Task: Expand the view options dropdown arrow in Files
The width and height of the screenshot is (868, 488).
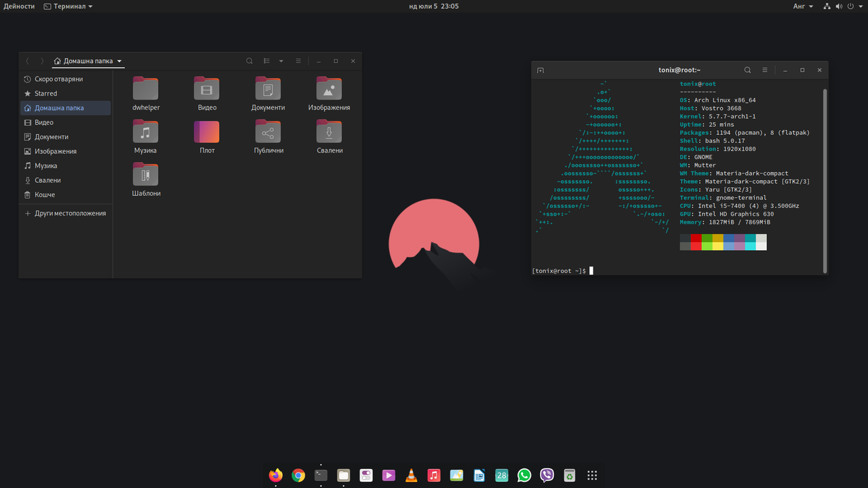Action: coord(281,61)
